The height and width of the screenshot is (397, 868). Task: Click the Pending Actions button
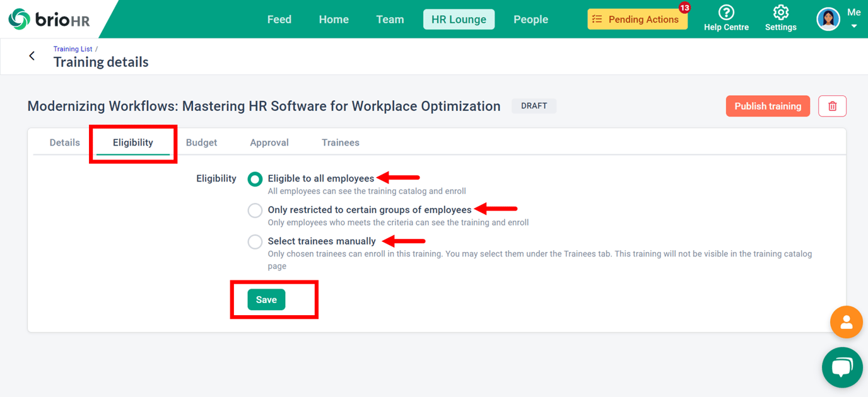pos(637,20)
